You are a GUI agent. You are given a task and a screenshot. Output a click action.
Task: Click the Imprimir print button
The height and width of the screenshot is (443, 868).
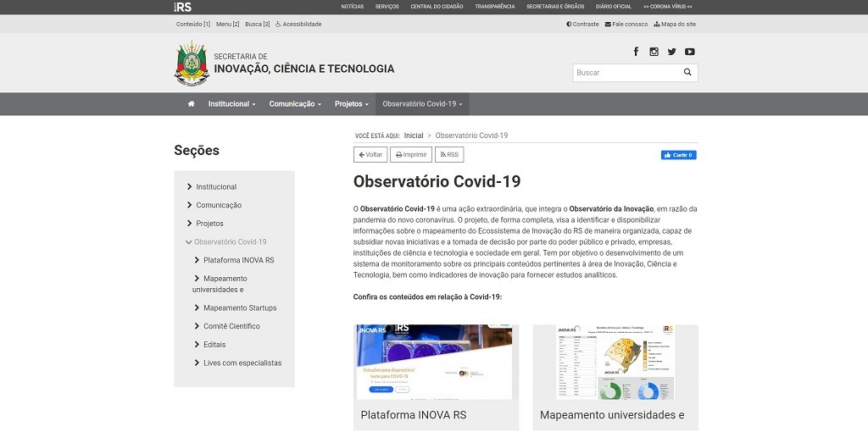(411, 155)
